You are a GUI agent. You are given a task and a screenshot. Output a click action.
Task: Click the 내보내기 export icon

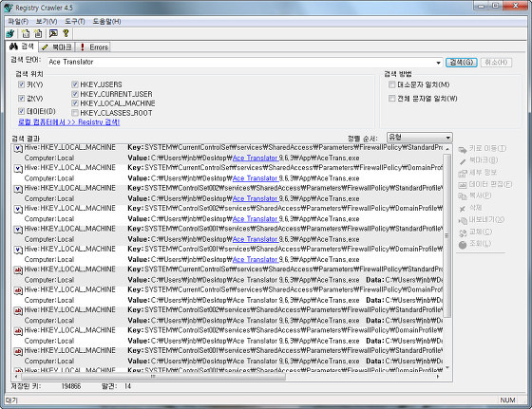click(463, 220)
